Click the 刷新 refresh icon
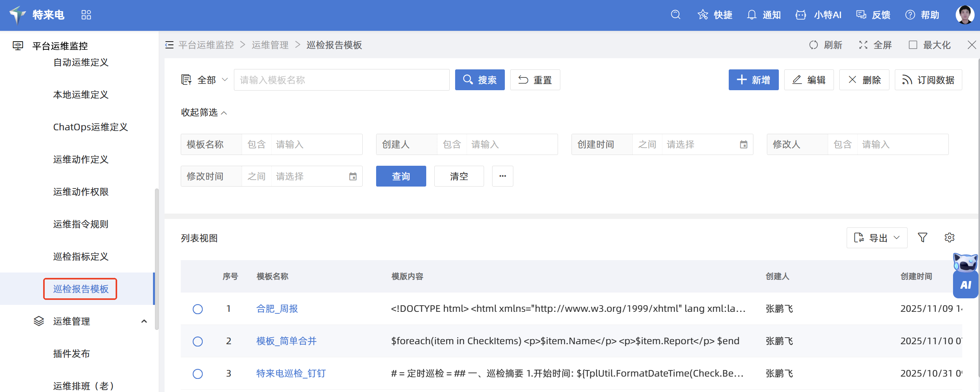 tap(814, 45)
